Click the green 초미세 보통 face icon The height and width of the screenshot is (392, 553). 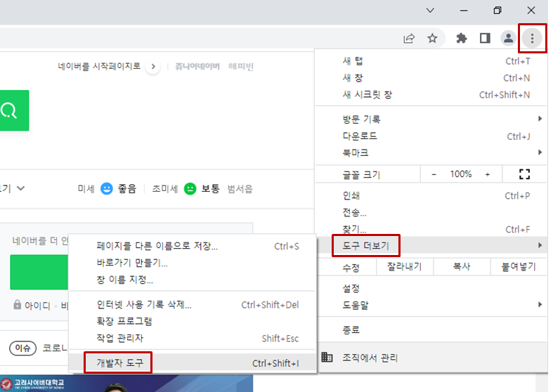coord(190,188)
